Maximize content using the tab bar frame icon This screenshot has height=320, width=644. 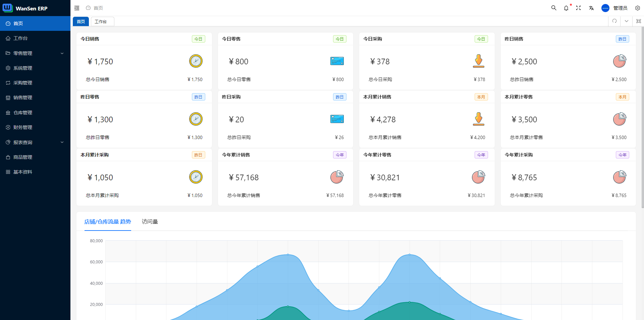pos(639,21)
